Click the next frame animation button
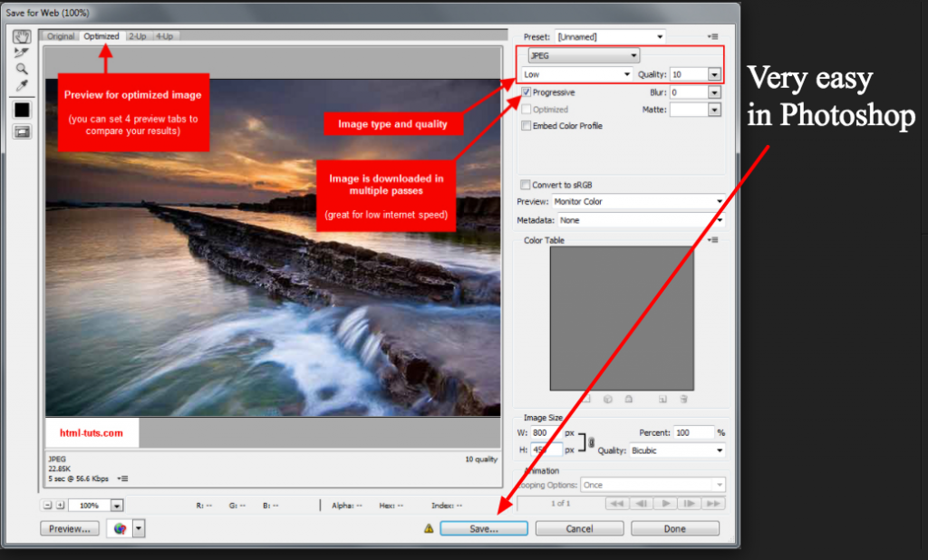The height and width of the screenshot is (560, 928). click(x=690, y=503)
